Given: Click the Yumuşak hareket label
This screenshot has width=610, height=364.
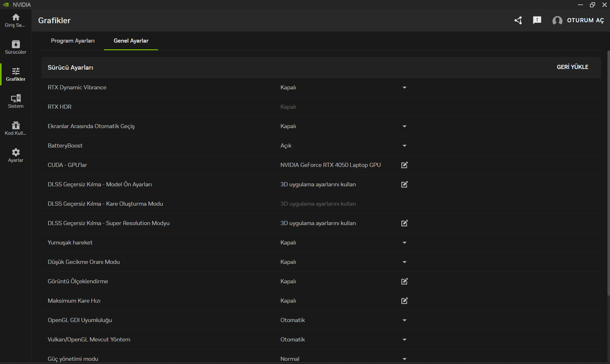Looking at the screenshot, I should [x=70, y=243].
